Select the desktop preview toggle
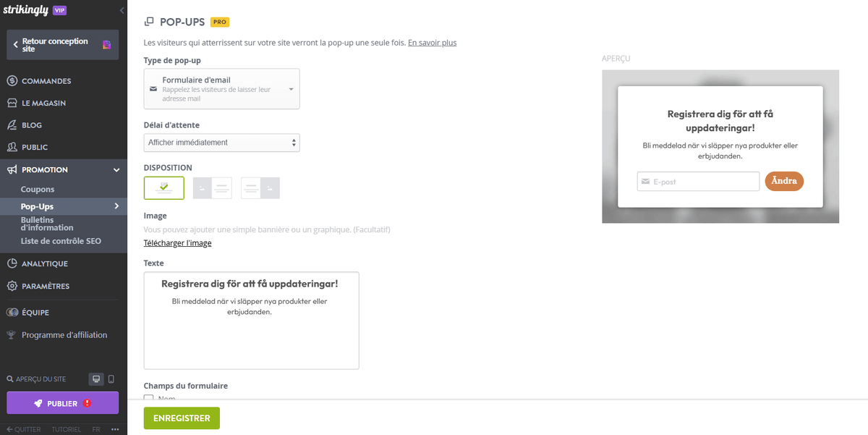 (95, 379)
